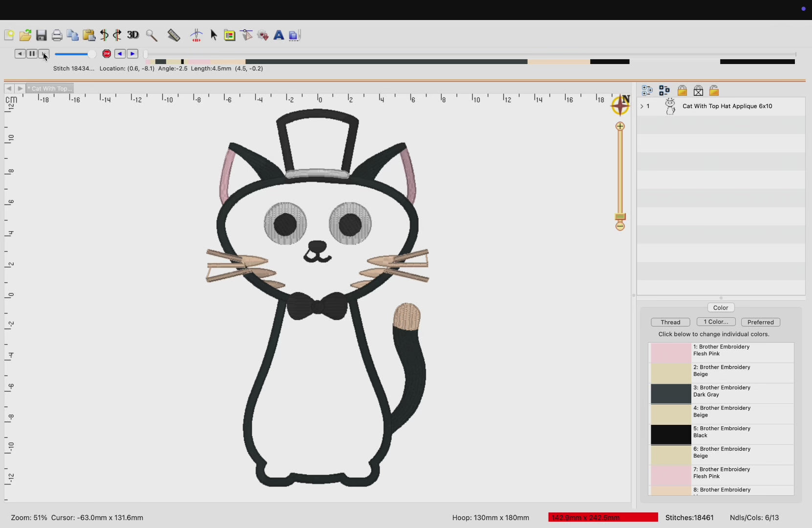Click the Preferred button

coord(760,322)
